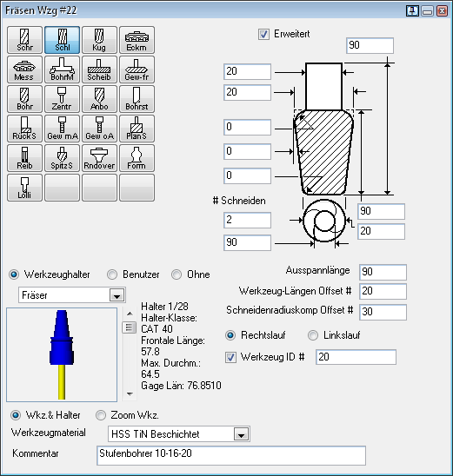The width and height of the screenshot is (453, 476).
Task: Click the # Schneiden count field
Action: (x=247, y=220)
